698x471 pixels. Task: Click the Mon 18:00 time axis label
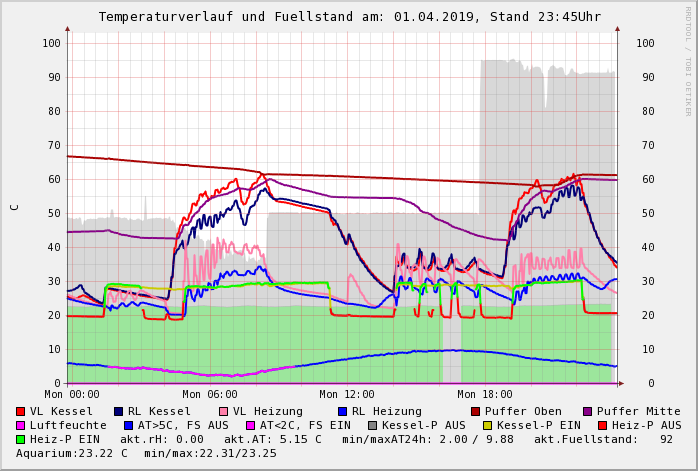click(485, 395)
